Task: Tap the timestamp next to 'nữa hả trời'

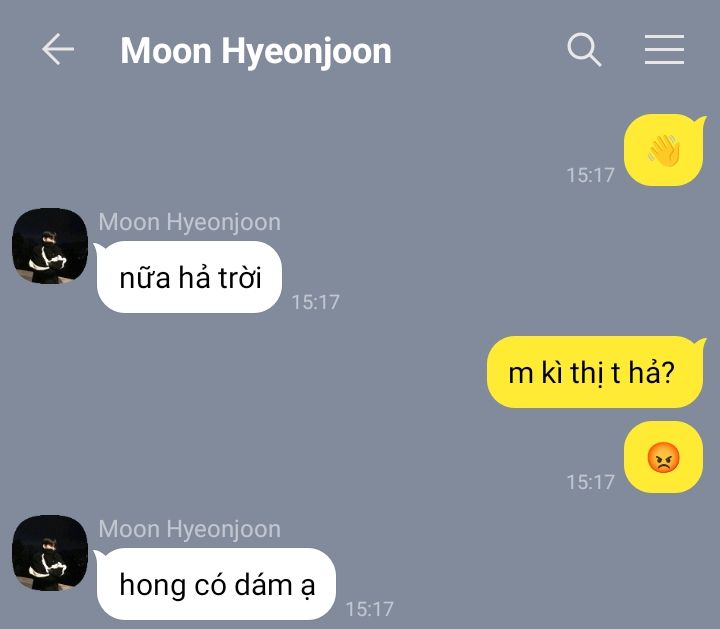Action: point(316,302)
